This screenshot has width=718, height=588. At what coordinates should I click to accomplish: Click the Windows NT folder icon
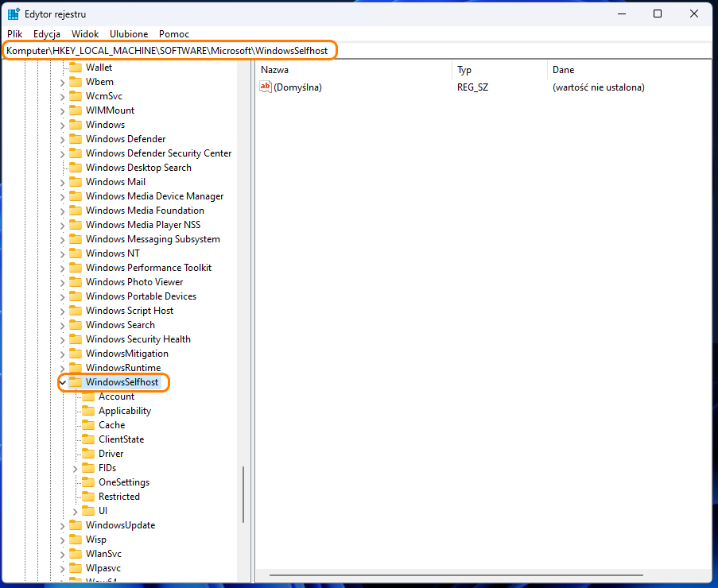coord(75,253)
